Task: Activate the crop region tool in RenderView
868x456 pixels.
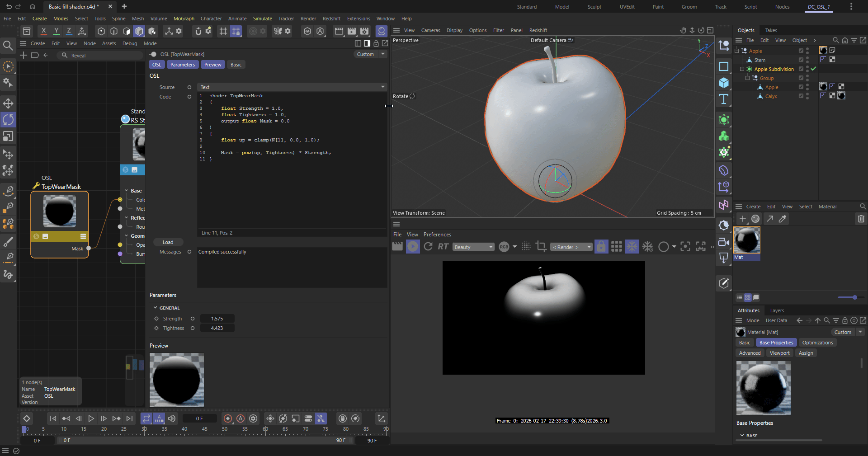Action: pyautogui.click(x=541, y=246)
